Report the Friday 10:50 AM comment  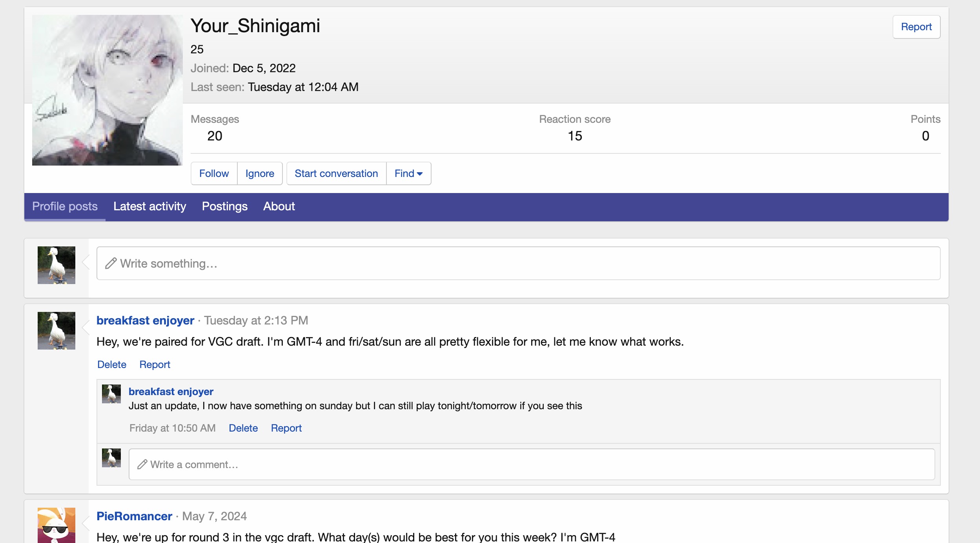286,428
